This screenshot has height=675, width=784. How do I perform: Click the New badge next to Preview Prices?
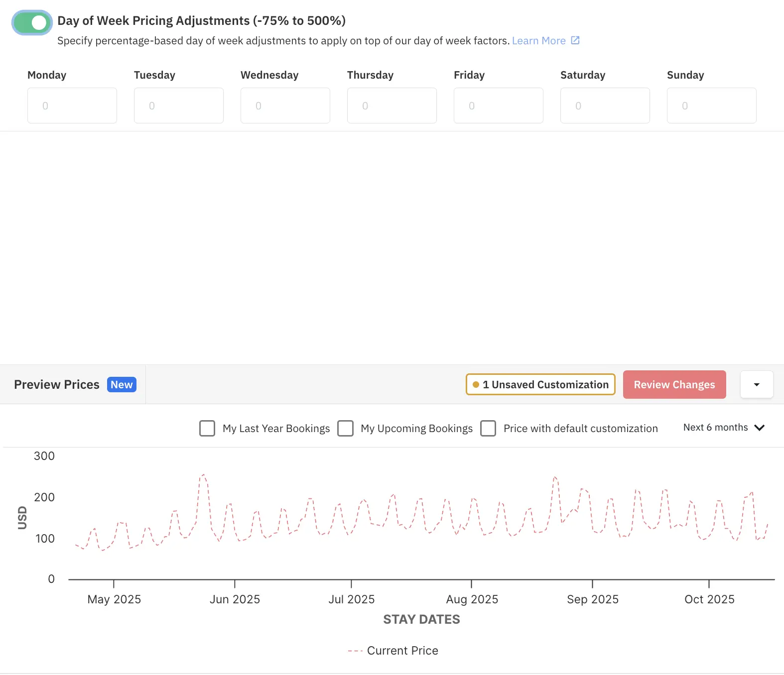pyautogui.click(x=122, y=384)
